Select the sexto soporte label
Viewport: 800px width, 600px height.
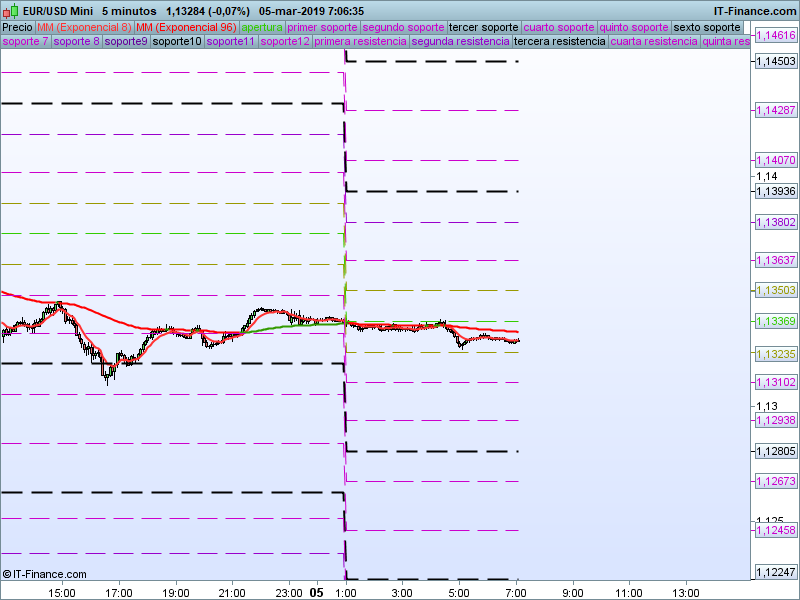[707, 28]
